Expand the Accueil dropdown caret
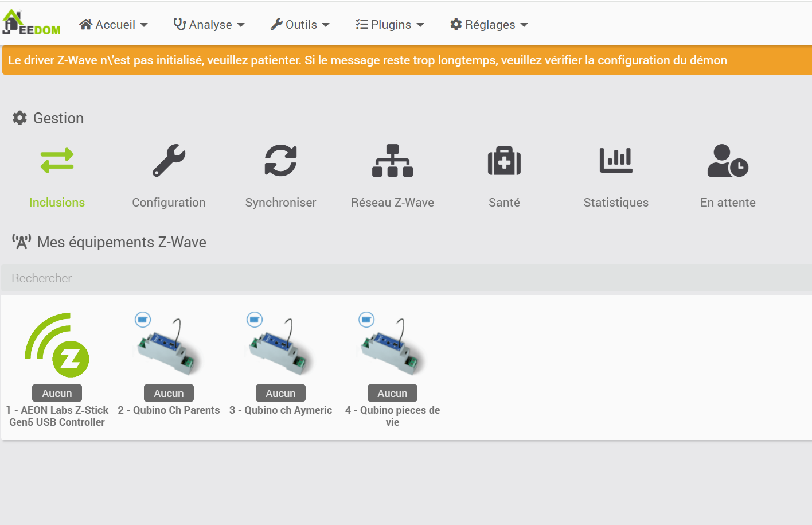The image size is (812, 525). pyautogui.click(x=144, y=25)
